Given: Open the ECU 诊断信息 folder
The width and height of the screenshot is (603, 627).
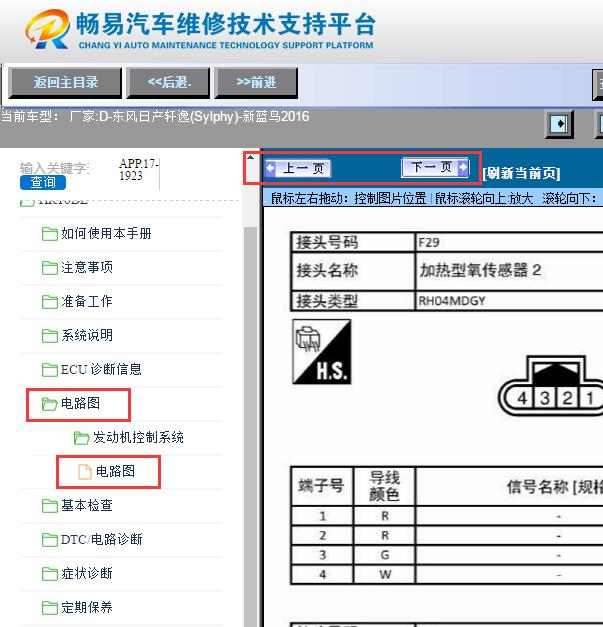Looking at the screenshot, I should (92, 369).
